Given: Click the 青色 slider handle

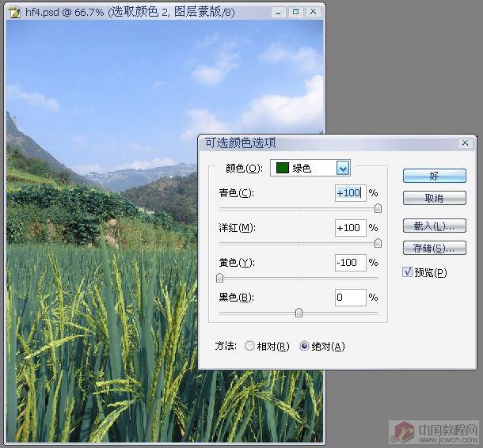Looking at the screenshot, I should (378, 208).
